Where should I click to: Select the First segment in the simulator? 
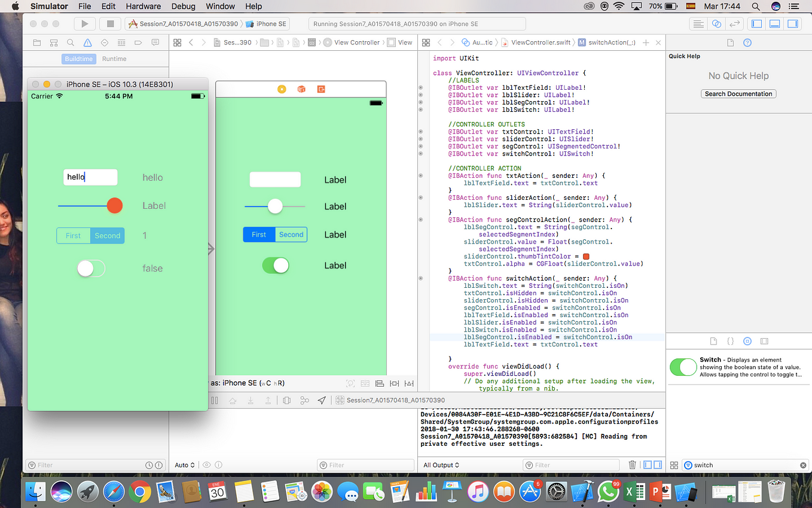74,236
